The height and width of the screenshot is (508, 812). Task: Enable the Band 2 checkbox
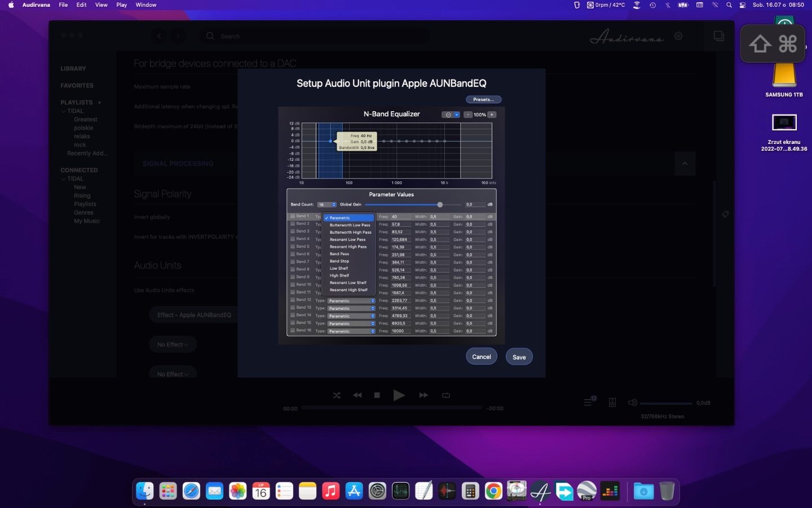pos(293,224)
